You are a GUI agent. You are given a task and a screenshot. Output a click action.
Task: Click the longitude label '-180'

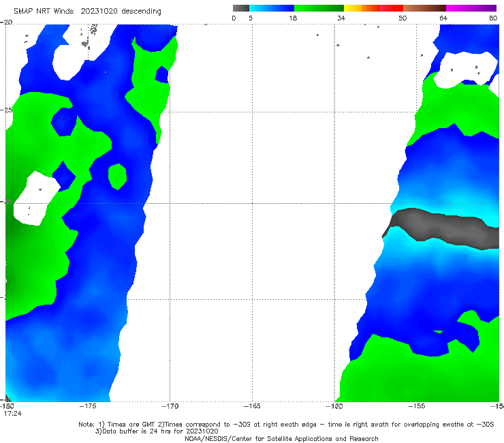coord(7,406)
